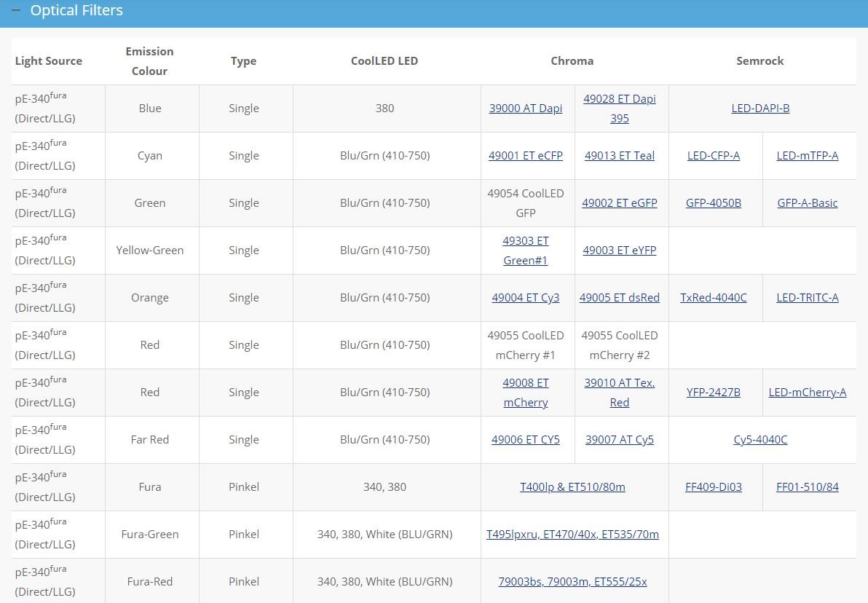Screen dimensions: 868x603
Task: Follow the LED-DAPI-B Semrock link
Action: [760, 109]
